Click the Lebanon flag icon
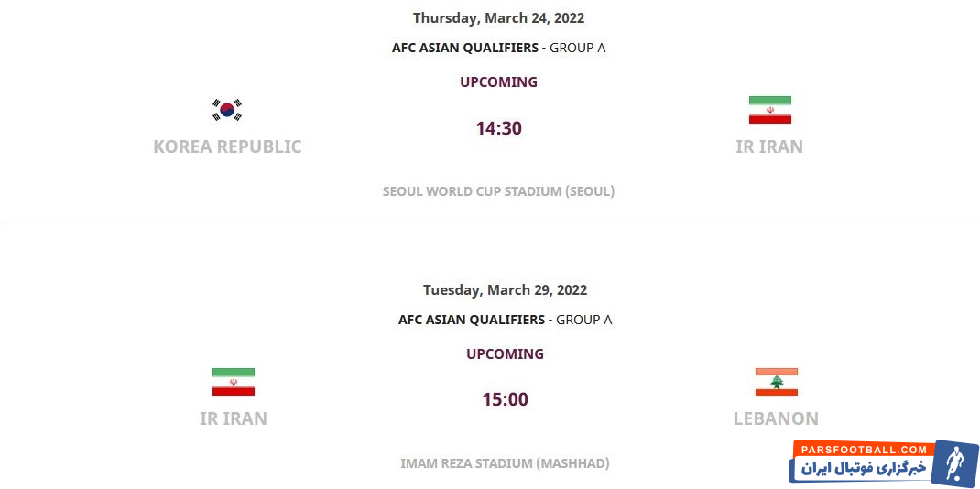The height and width of the screenshot is (489, 980). click(x=776, y=382)
